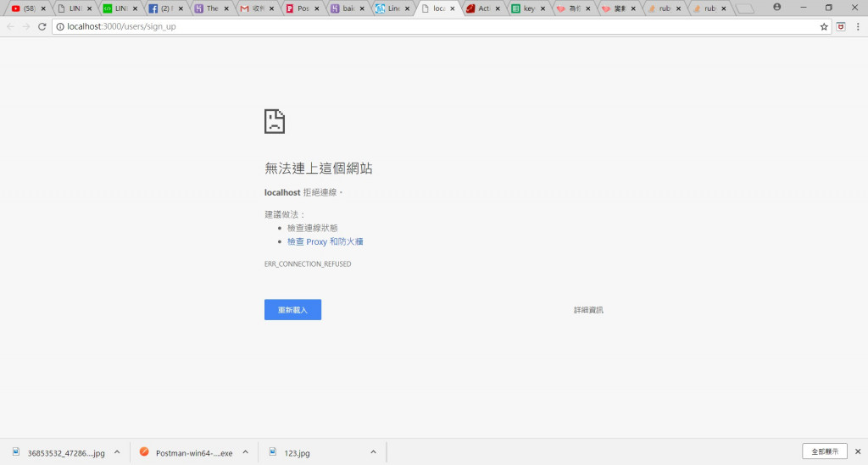Switch to the YouTube (58) tab
Viewport: 868px width, 465px height.
click(28, 8)
